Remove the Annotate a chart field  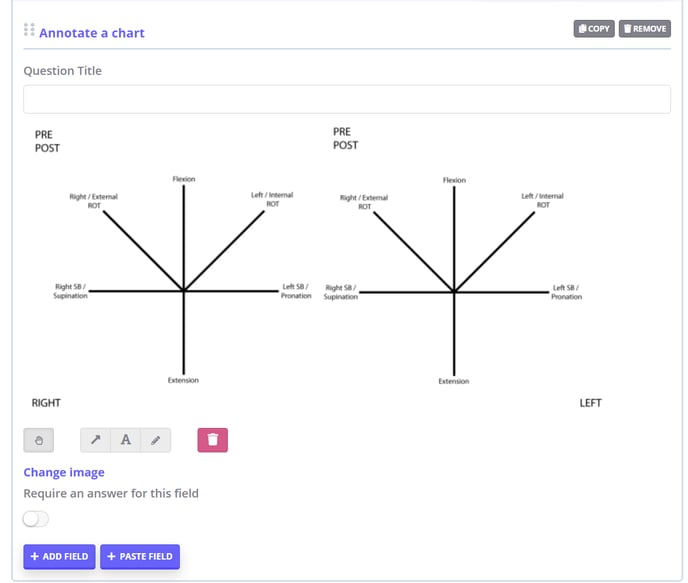pos(645,29)
